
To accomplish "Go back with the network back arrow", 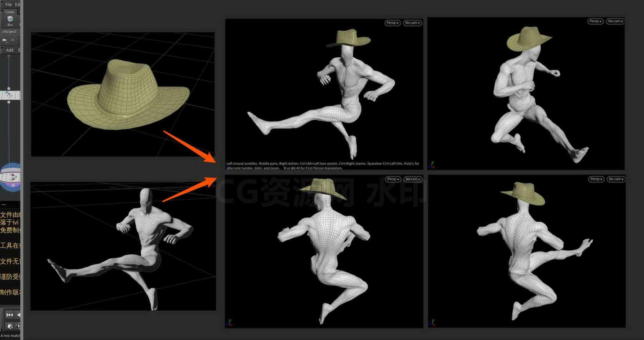I will [4, 40].
